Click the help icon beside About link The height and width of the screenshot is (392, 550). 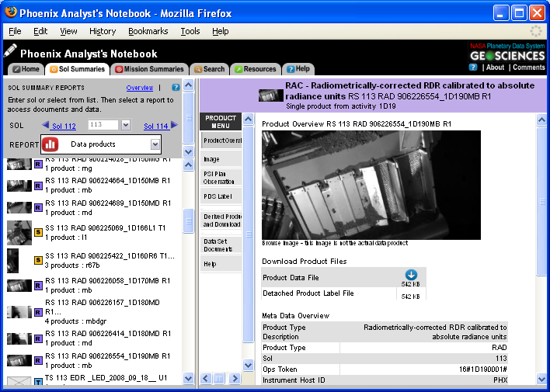pyautogui.click(x=473, y=67)
